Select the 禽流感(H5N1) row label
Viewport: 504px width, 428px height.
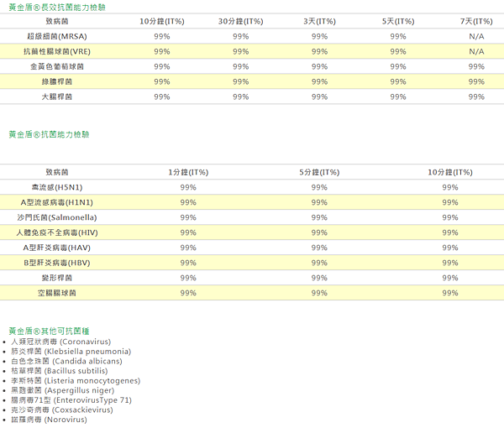(x=57, y=187)
